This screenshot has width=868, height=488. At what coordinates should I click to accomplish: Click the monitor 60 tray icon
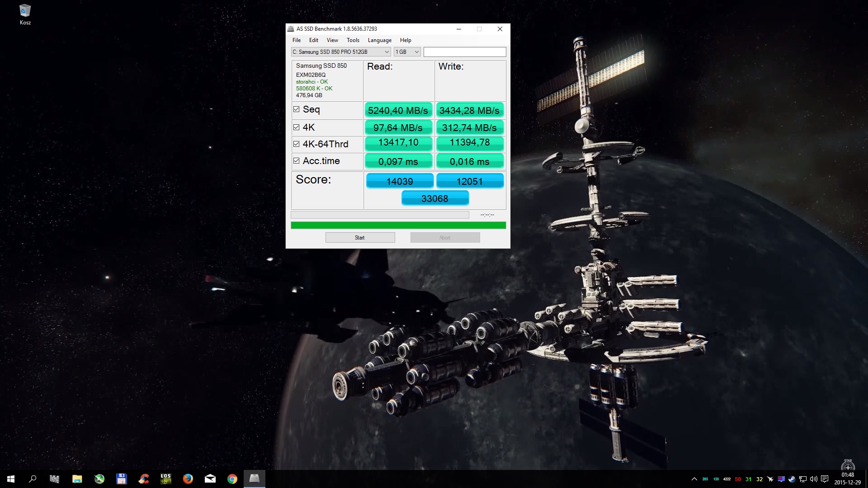(x=781, y=479)
